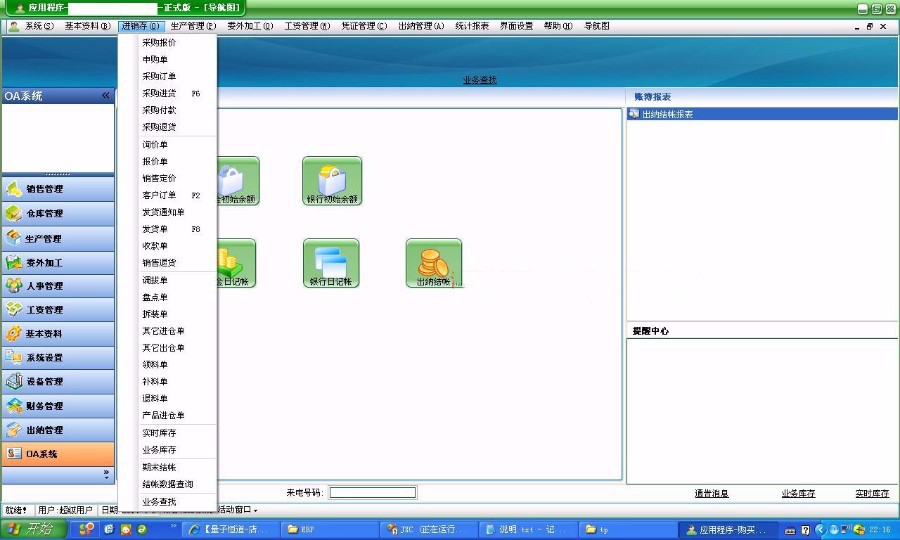Image resolution: width=900 pixels, height=540 pixels.
Task: Open 人事管理 in the sidebar
Action: (x=58, y=286)
